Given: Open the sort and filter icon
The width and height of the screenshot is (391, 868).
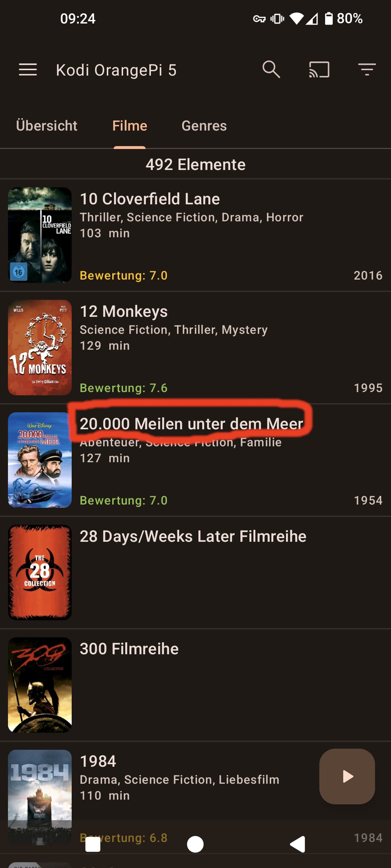Looking at the screenshot, I should (x=367, y=69).
